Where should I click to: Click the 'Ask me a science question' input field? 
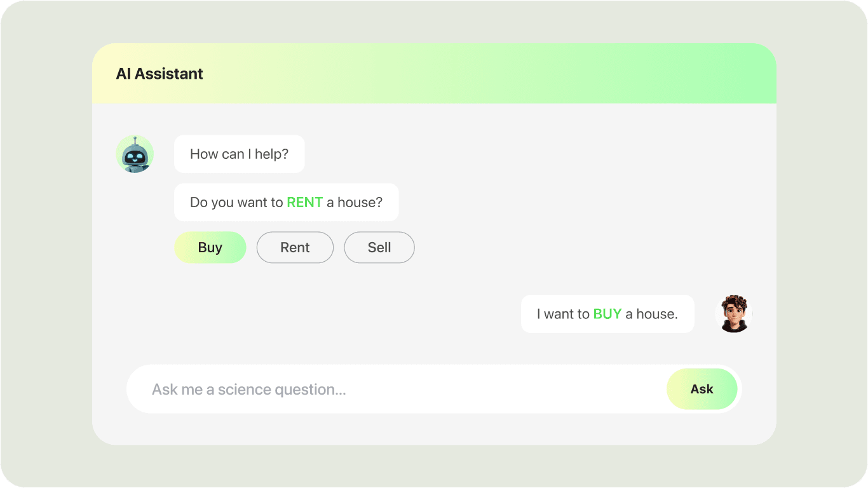point(318,389)
